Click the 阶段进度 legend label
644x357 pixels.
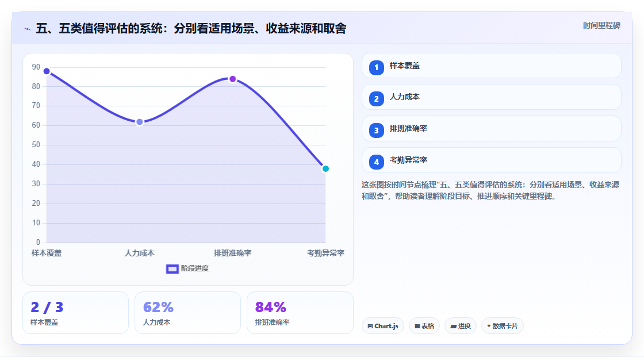point(195,268)
